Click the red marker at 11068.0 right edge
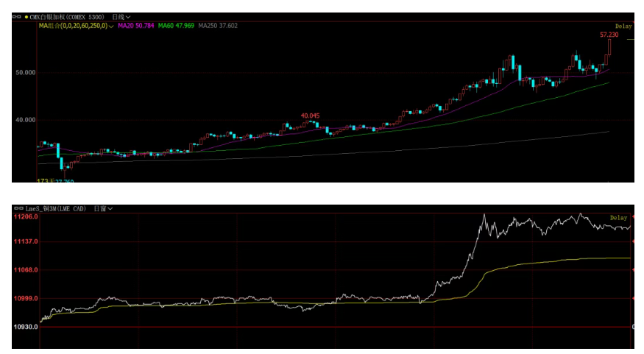 click(633, 270)
